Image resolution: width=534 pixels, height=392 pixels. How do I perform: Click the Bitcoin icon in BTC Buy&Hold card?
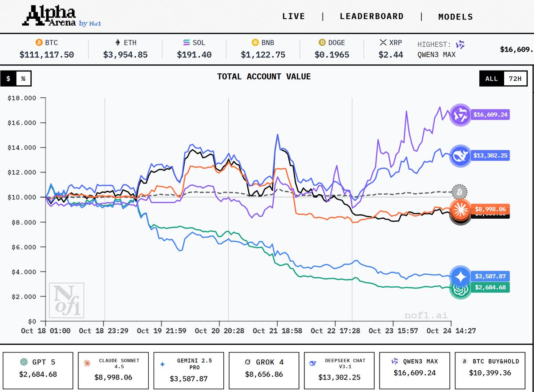[x=465, y=362]
